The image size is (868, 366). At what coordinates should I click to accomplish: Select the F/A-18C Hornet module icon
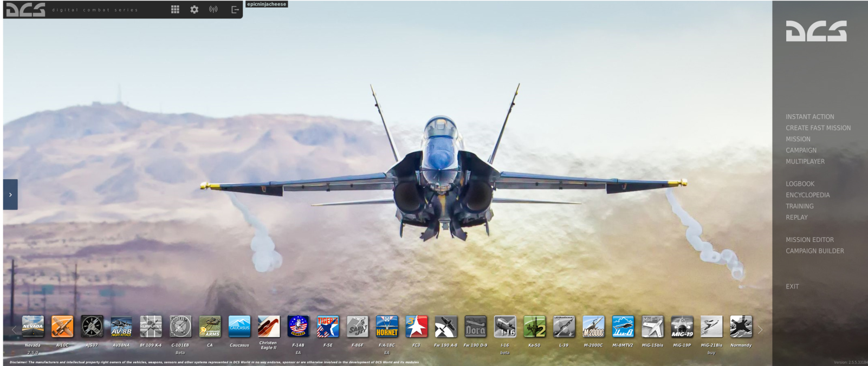(x=387, y=326)
